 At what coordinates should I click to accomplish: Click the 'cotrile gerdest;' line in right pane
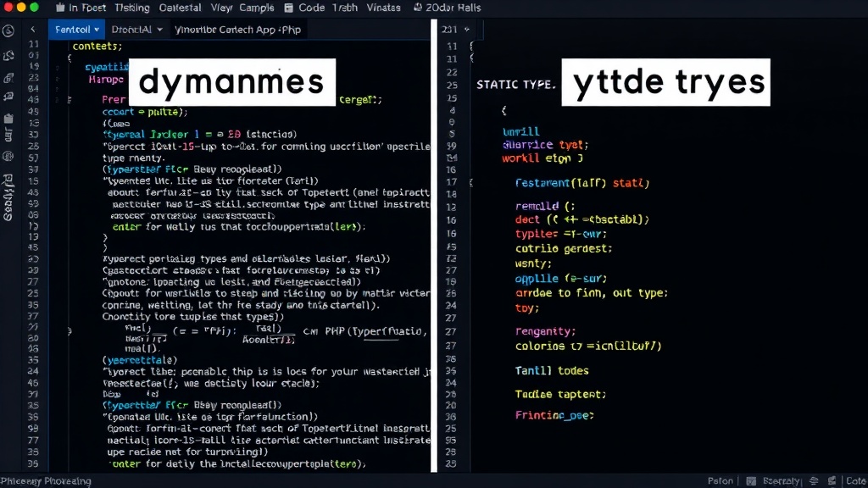coord(564,248)
